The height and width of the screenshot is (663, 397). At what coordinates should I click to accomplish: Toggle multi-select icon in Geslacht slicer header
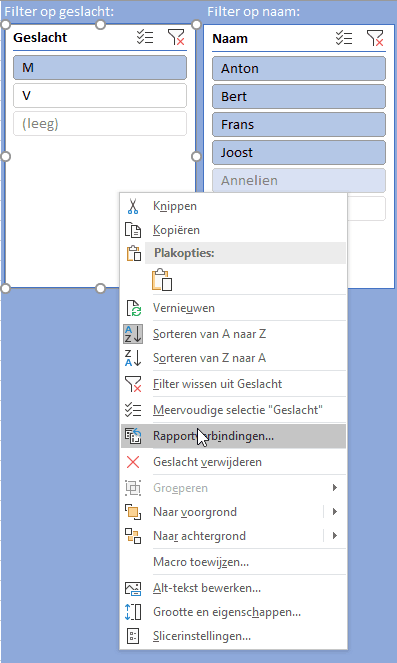point(145,37)
